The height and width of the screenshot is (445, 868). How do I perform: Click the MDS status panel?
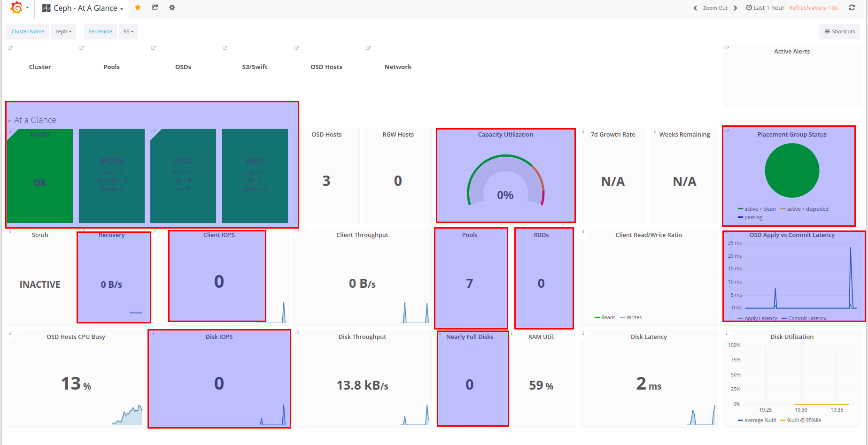pos(255,176)
